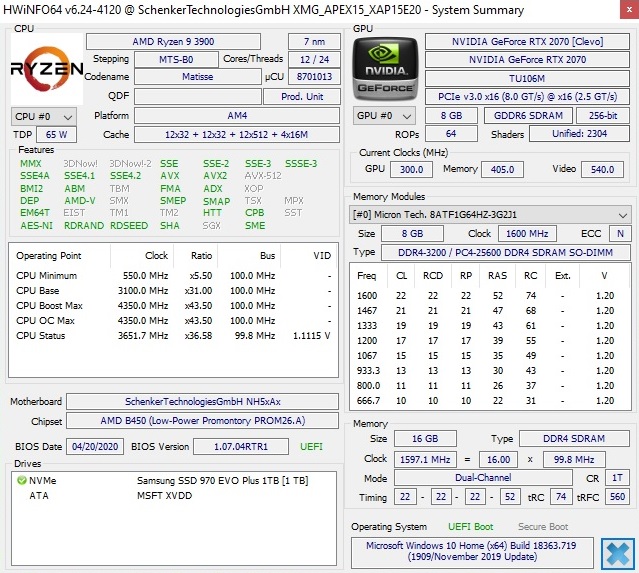Select the MSFT XVDD ATA drive row

pos(174,496)
